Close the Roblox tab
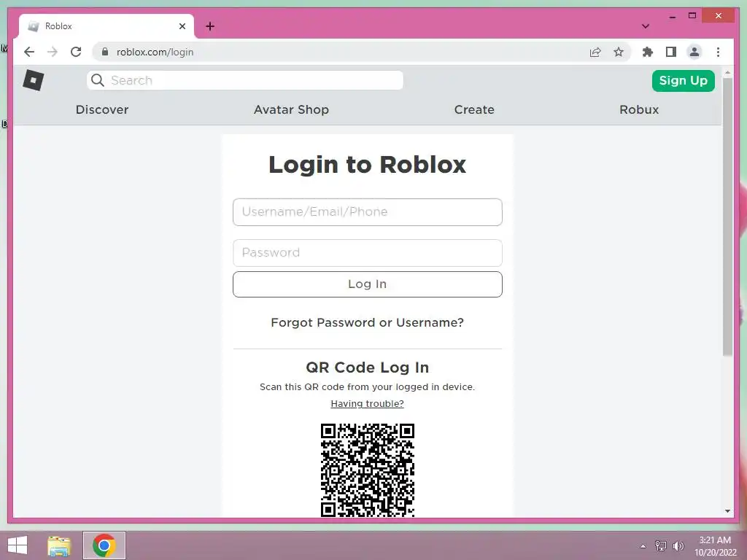 182,26
